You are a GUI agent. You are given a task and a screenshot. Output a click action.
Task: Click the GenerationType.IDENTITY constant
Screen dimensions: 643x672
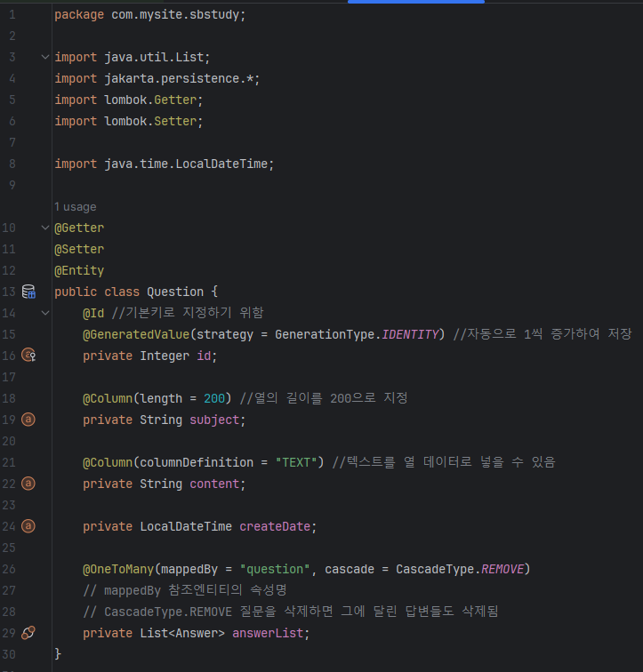tap(357, 334)
